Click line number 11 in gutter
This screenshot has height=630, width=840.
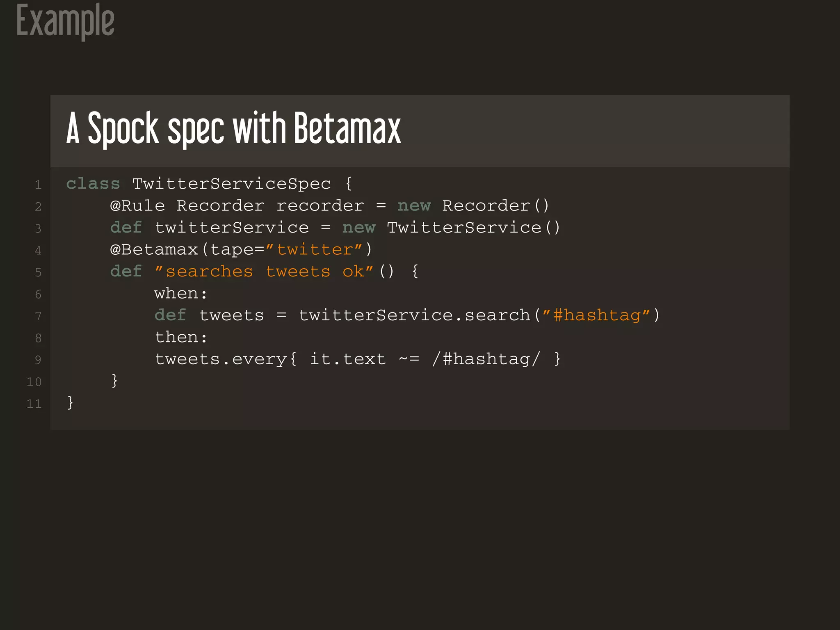tap(34, 404)
